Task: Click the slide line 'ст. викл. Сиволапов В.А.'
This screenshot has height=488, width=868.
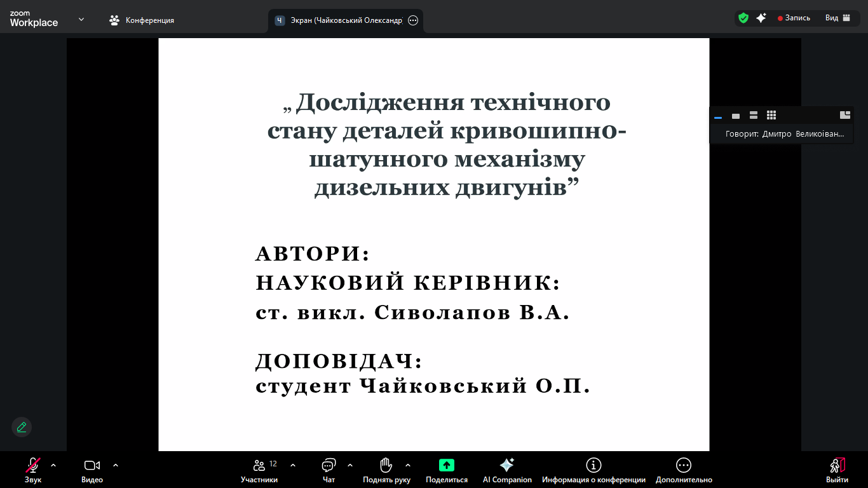Action: pyautogui.click(x=412, y=313)
